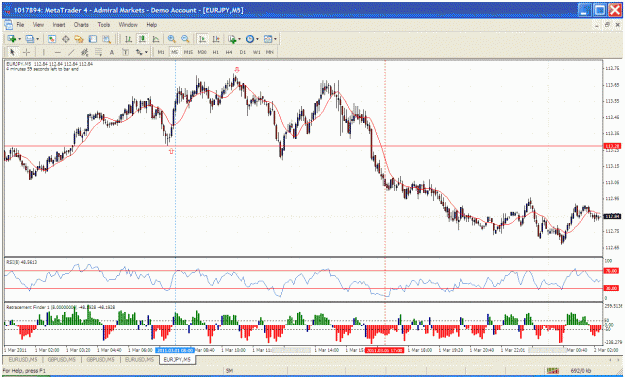Open the Periods clock icon
Screen dimensions: 625x377
[x=250, y=39]
